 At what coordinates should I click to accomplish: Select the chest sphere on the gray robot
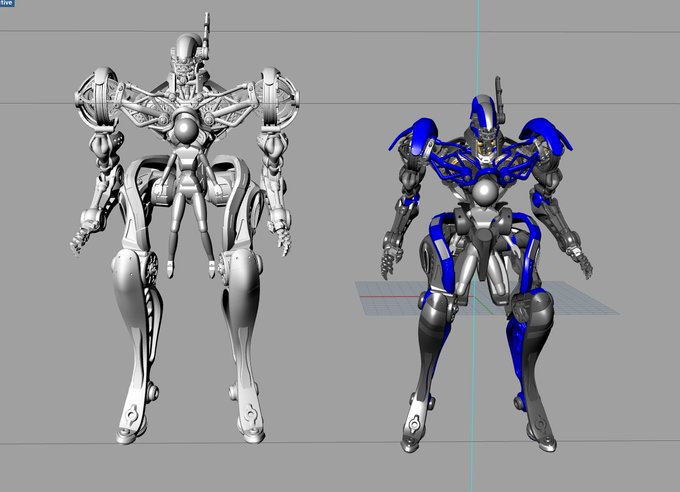click(187, 128)
